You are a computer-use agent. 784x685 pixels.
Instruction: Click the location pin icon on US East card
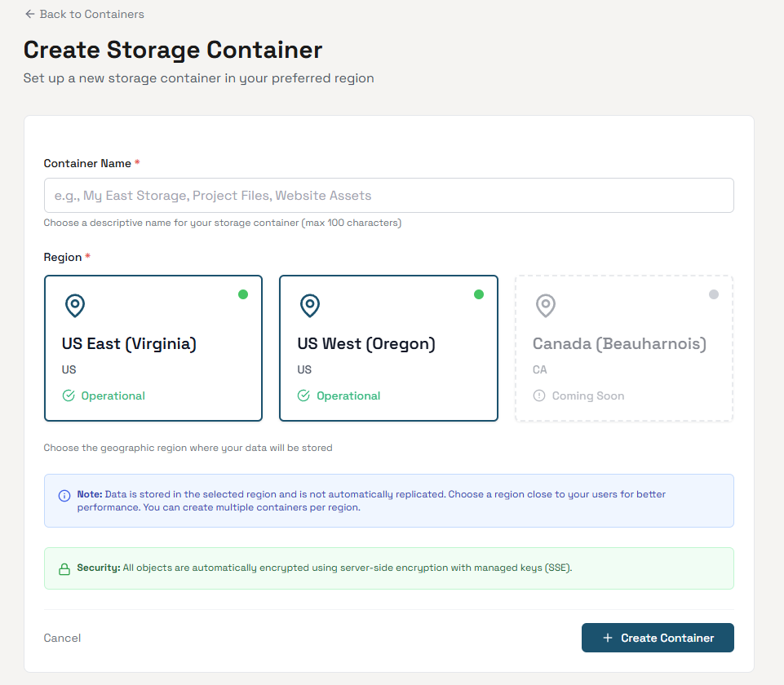[74, 306]
